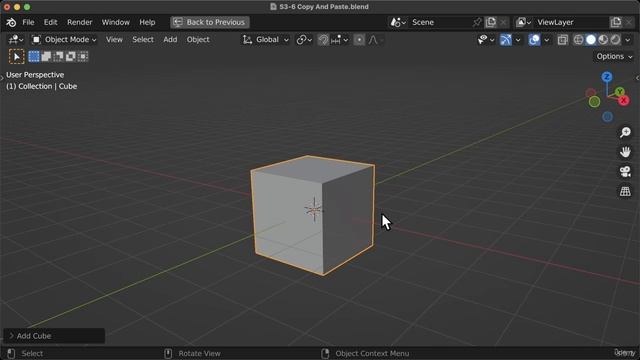Expand the Add Cube operator panel

pyautogui.click(x=54, y=336)
